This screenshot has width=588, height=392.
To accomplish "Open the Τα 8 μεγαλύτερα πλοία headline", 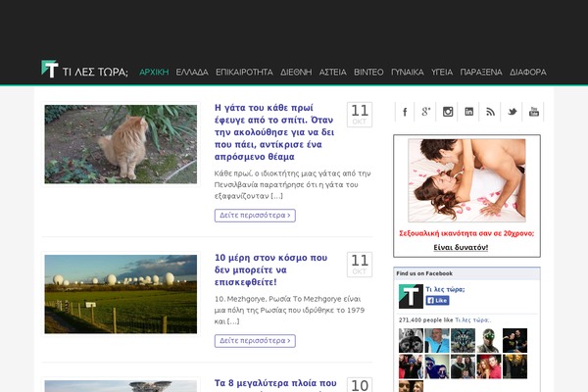I will click(x=275, y=385).
